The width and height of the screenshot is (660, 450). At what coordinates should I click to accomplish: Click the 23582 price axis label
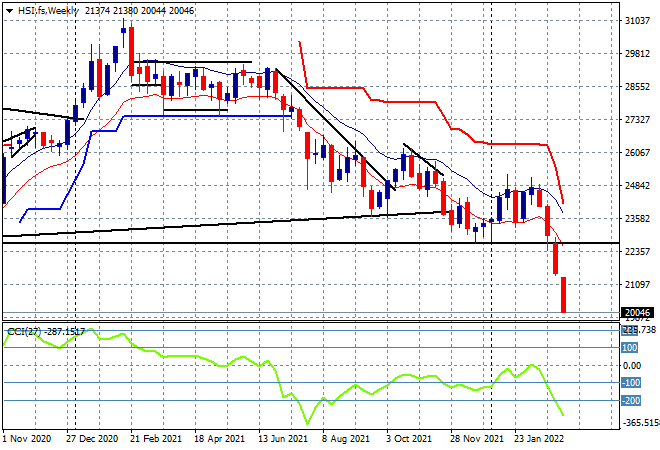coord(637,218)
